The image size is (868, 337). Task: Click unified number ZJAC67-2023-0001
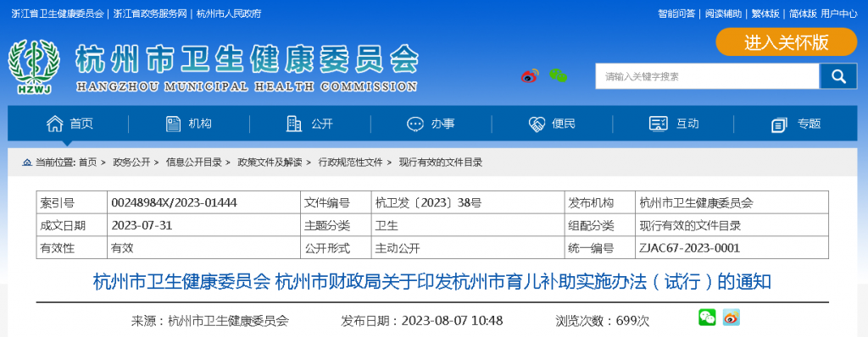[x=689, y=248]
